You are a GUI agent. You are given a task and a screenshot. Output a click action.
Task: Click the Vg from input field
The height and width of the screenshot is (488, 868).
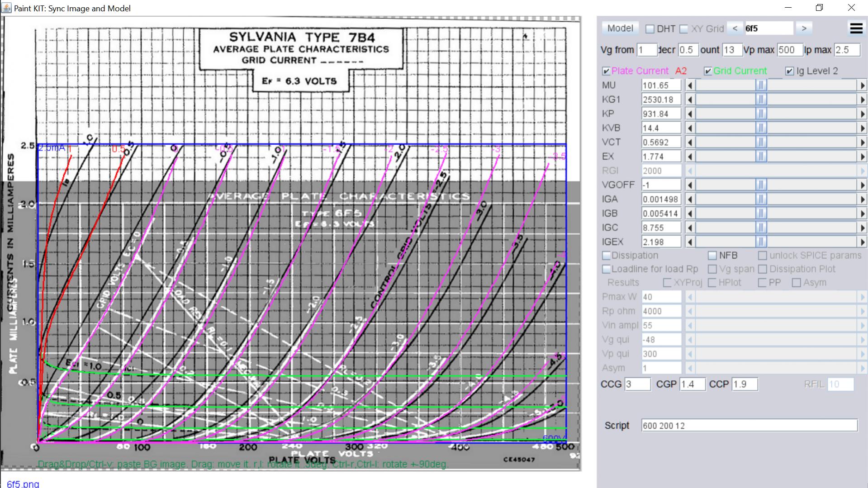click(x=647, y=50)
